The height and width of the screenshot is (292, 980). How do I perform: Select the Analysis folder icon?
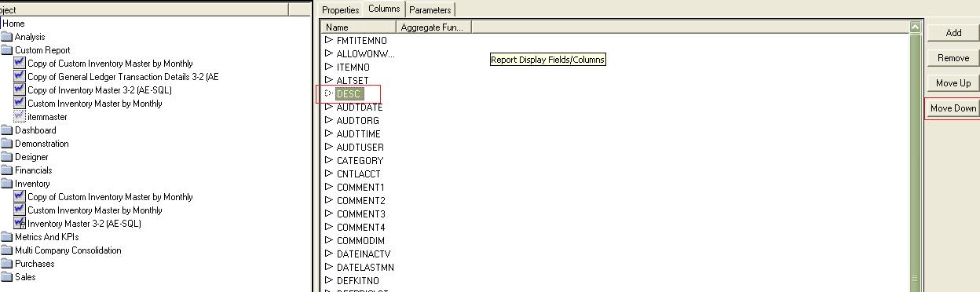coord(7,37)
